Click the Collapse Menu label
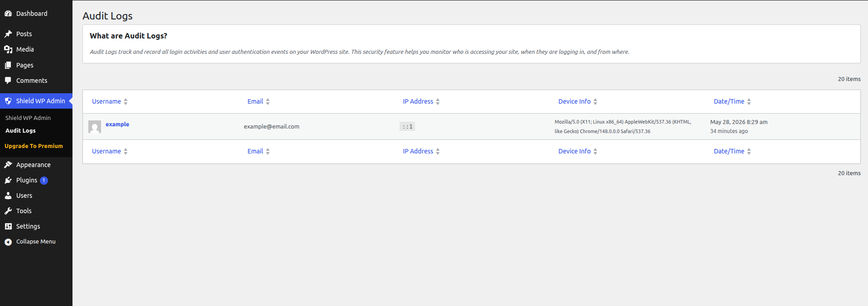This screenshot has width=868, height=306. [x=36, y=242]
